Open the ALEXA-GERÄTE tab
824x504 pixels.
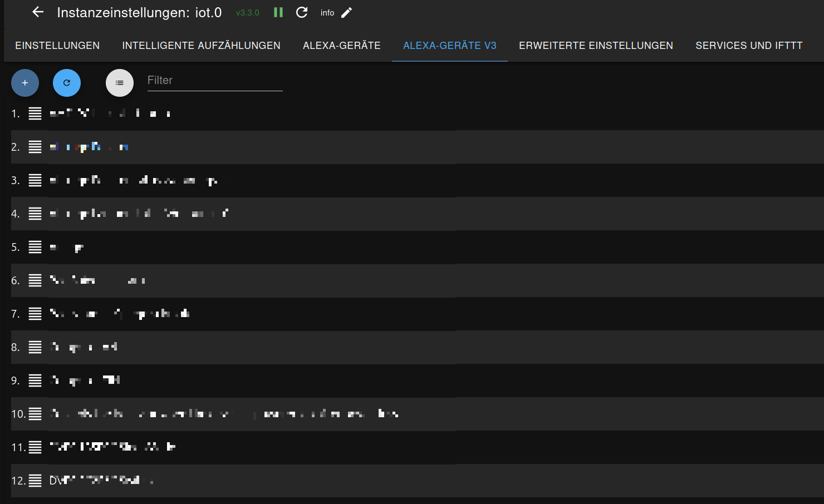[341, 45]
